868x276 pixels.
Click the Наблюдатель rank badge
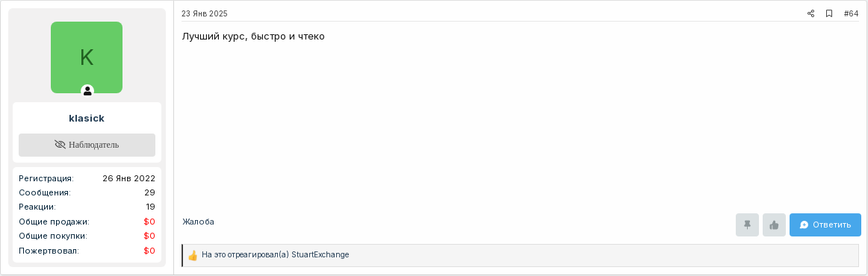[87, 145]
